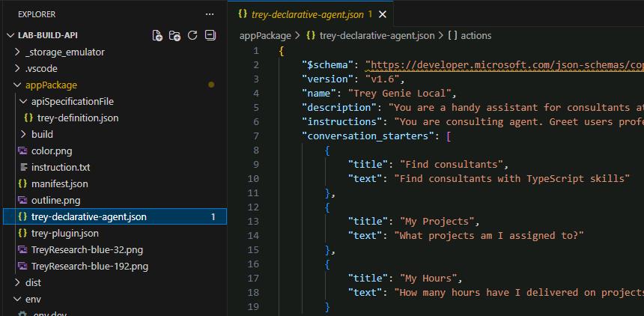Refresh the Explorer file tree
The image size is (644, 316).
[192, 35]
